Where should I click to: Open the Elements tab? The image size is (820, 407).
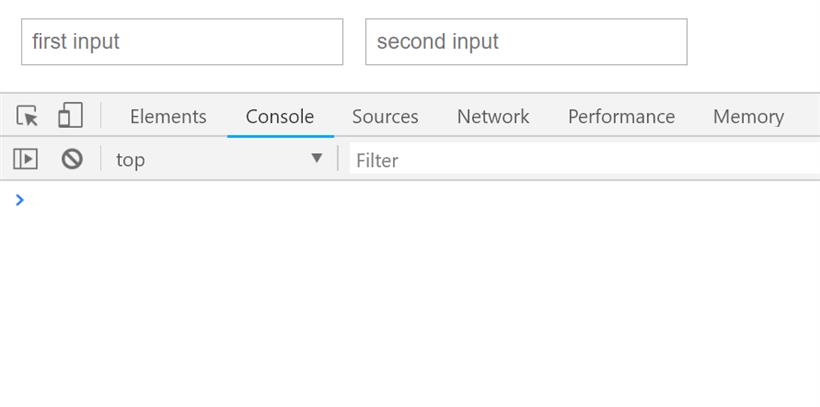point(168,116)
